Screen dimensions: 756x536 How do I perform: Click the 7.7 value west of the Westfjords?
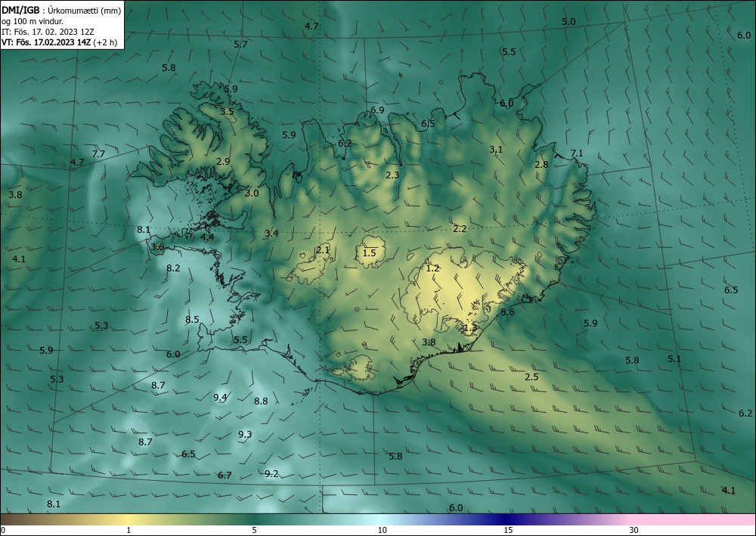click(x=98, y=154)
